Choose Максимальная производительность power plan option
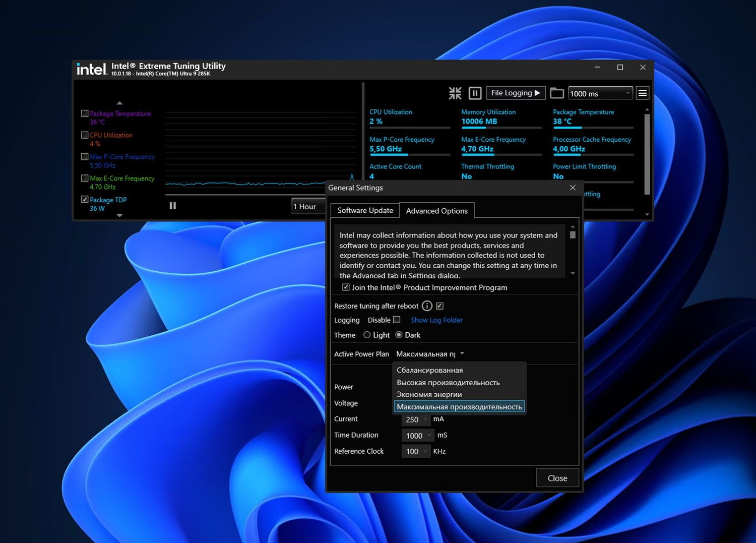The width and height of the screenshot is (756, 543). point(459,407)
